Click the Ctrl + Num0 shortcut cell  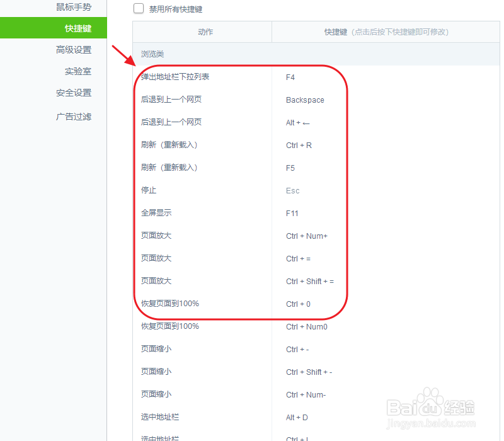(307, 327)
